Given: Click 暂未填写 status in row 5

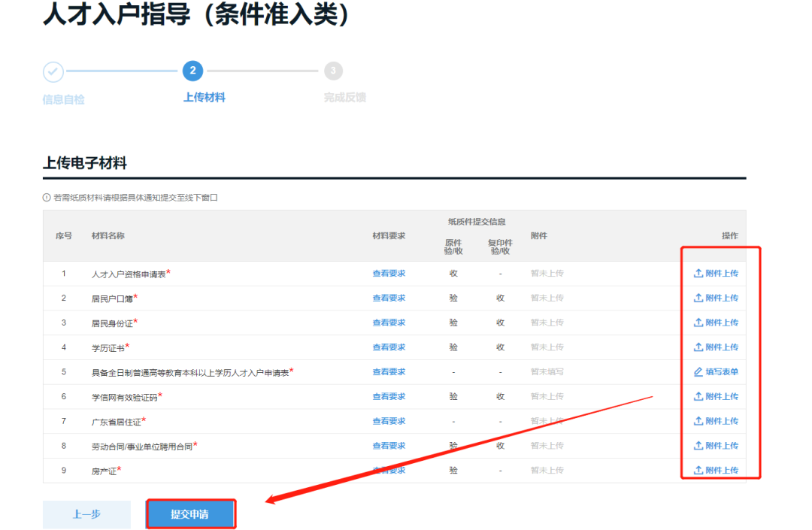Looking at the screenshot, I should pos(547,371).
